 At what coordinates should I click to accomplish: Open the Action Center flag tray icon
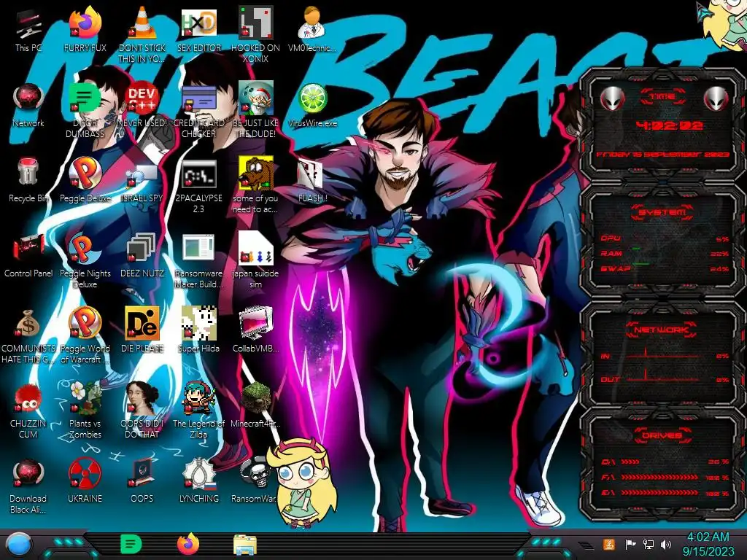(x=630, y=544)
